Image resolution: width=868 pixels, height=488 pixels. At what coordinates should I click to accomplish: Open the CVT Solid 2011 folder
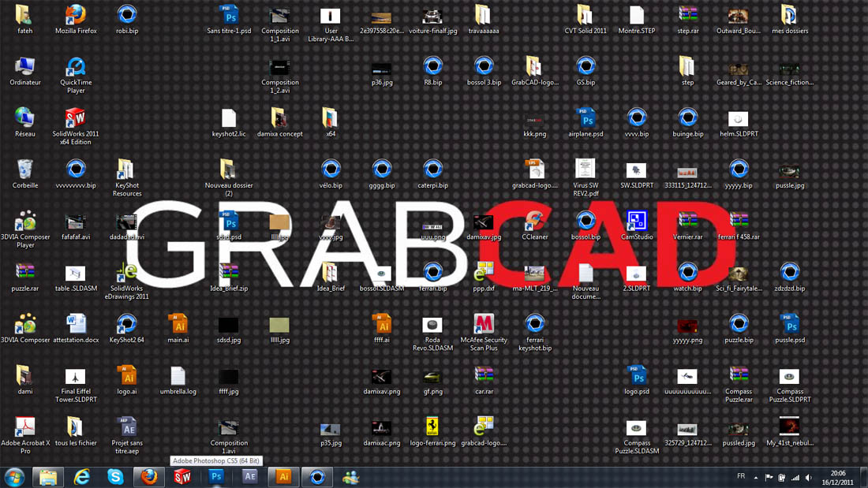click(586, 20)
